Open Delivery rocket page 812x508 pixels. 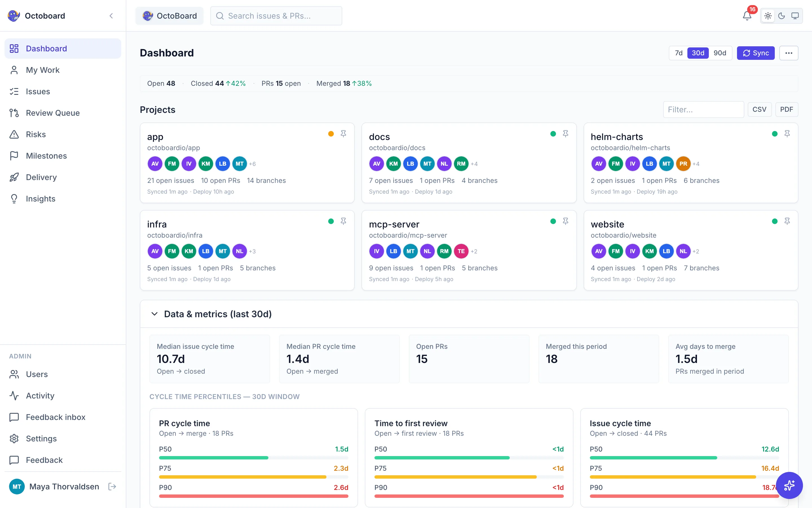(63, 178)
